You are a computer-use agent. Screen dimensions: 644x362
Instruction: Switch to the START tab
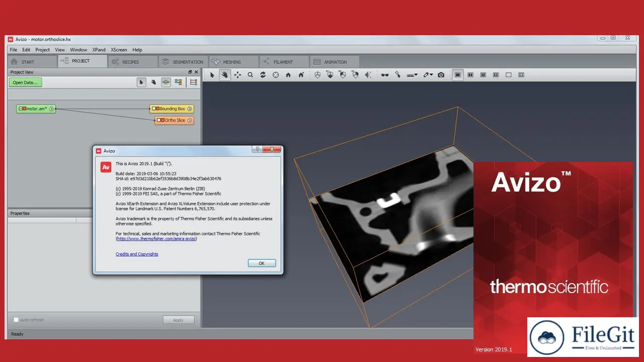pos(33,62)
